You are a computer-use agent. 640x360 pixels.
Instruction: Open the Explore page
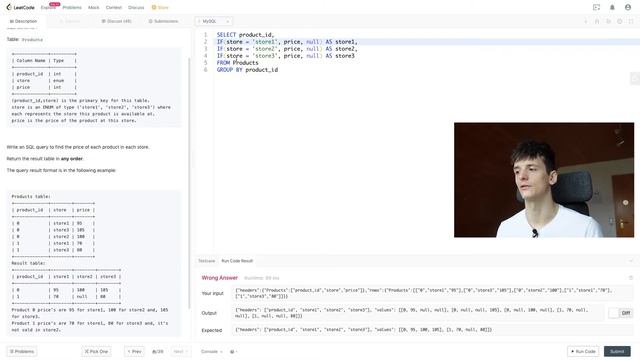pos(48,7)
